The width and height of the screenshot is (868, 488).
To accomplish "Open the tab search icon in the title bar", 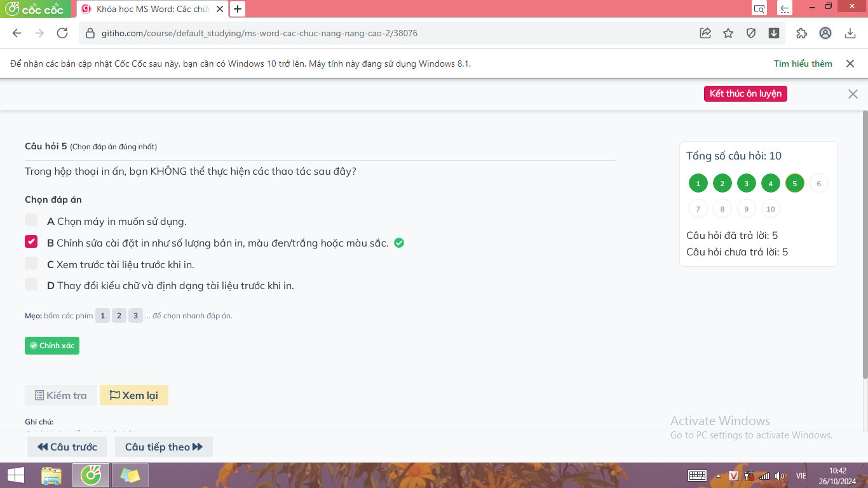I will 759,8.
